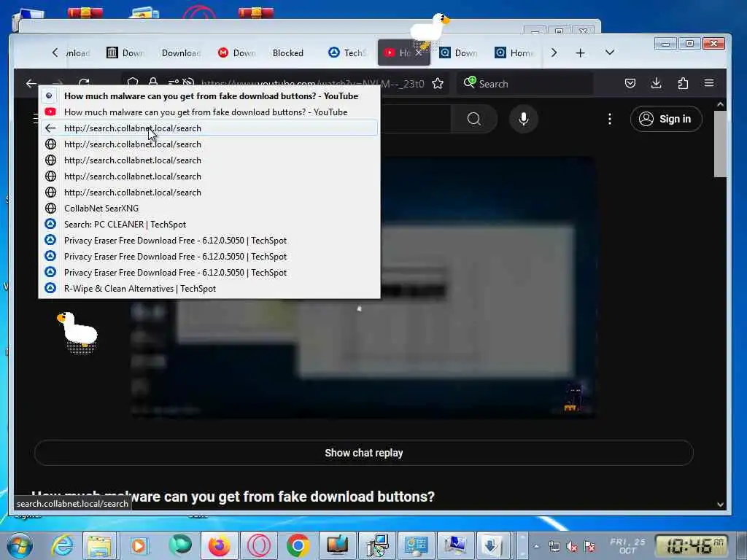Click the network tray icon
This screenshot has width=747, height=560.
coord(554,547)
